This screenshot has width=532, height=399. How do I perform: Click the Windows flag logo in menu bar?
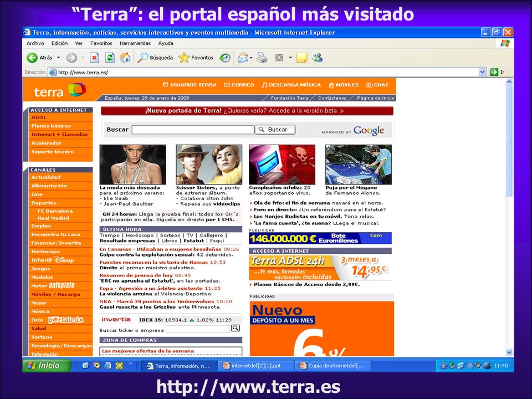pyautogui.click(x=505, y=43)
